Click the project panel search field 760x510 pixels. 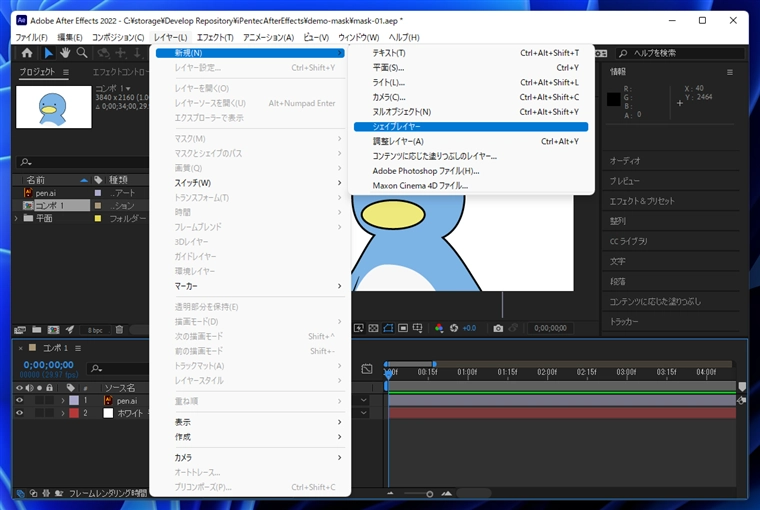[x=82, y=162]
